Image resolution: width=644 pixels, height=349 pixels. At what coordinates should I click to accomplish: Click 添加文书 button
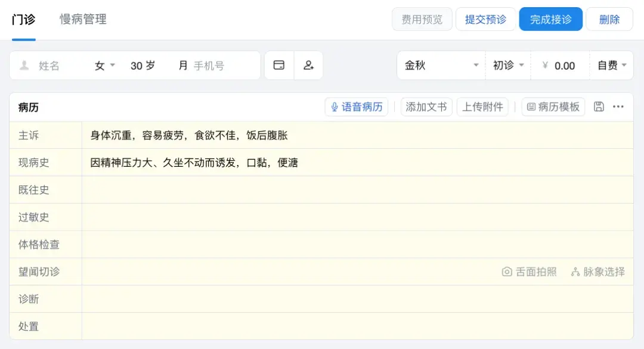(x=426, y=107)
